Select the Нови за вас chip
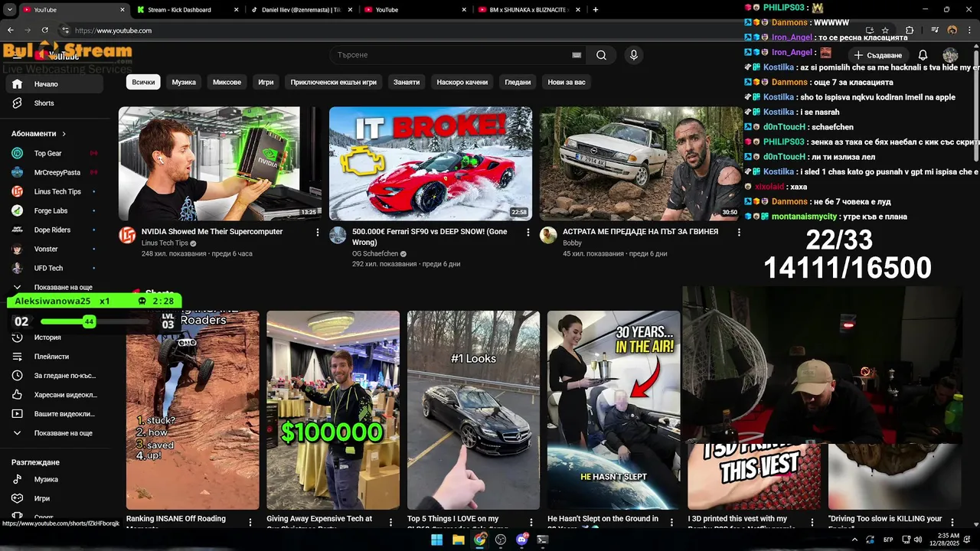 click(x=567, y=82)
